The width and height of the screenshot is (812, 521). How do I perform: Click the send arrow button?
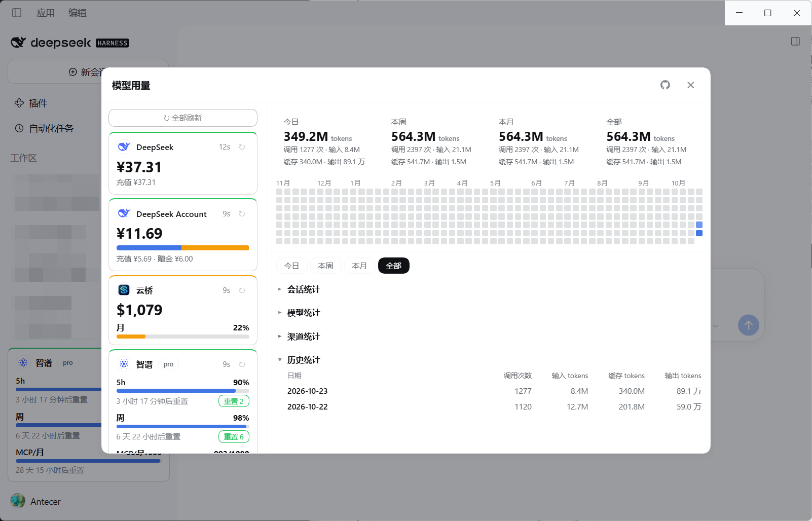[748, 325]
